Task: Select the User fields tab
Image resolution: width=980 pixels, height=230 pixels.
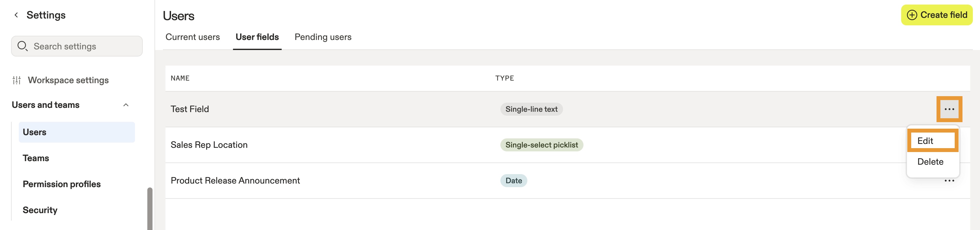Action: [257, 37]
